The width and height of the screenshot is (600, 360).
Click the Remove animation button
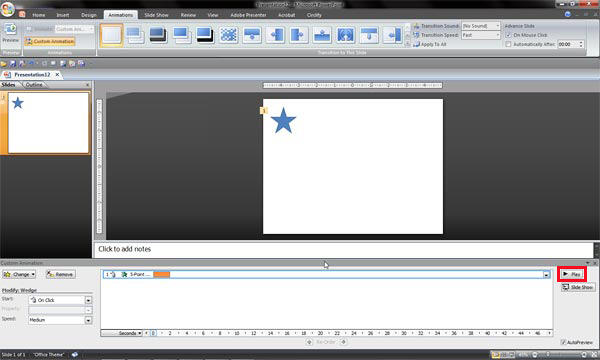(61, 274)
